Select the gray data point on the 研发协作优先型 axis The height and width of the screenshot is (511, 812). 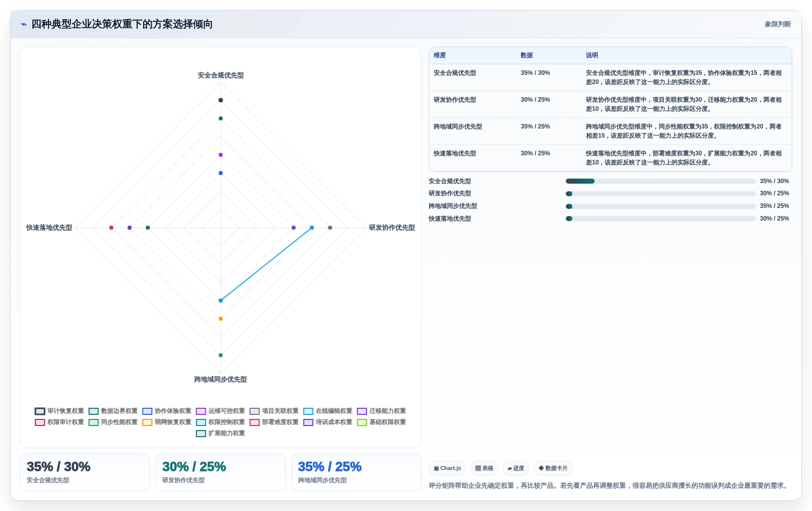(x=330, y=228)
